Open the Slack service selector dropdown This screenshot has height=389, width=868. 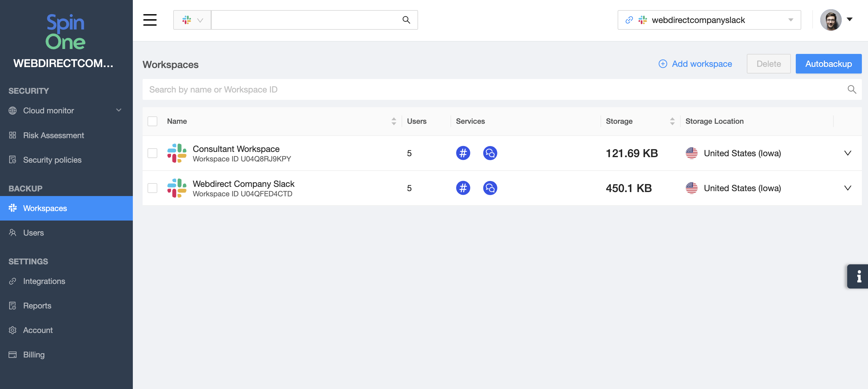[x=193, y=20]
